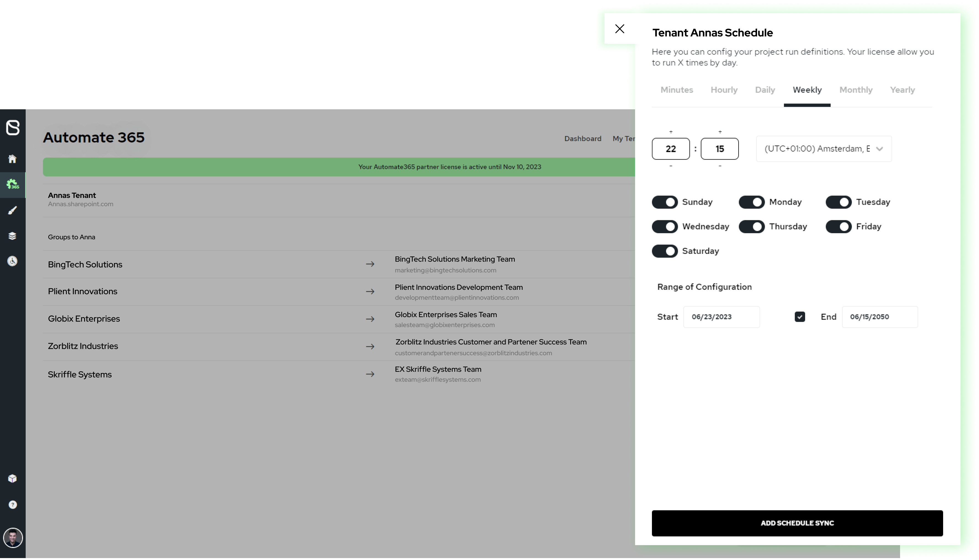
Task: Click marketing@bingtechsolutions.com email text
Action: (446, 270)
